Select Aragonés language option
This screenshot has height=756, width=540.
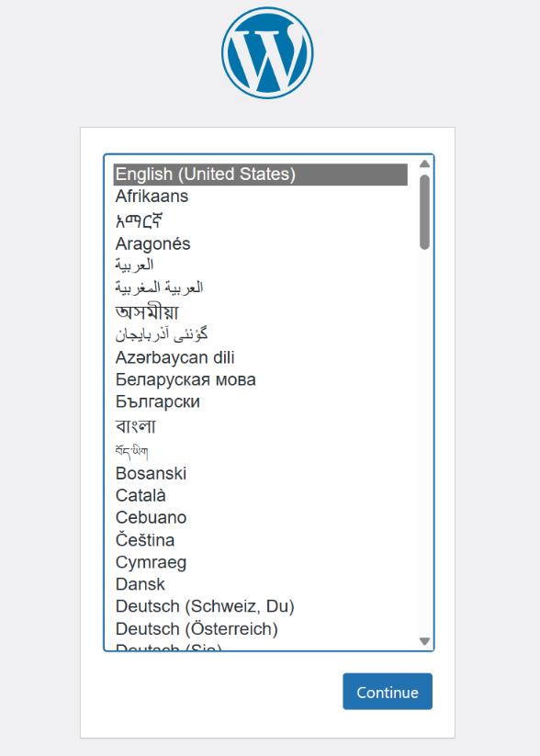261,243
